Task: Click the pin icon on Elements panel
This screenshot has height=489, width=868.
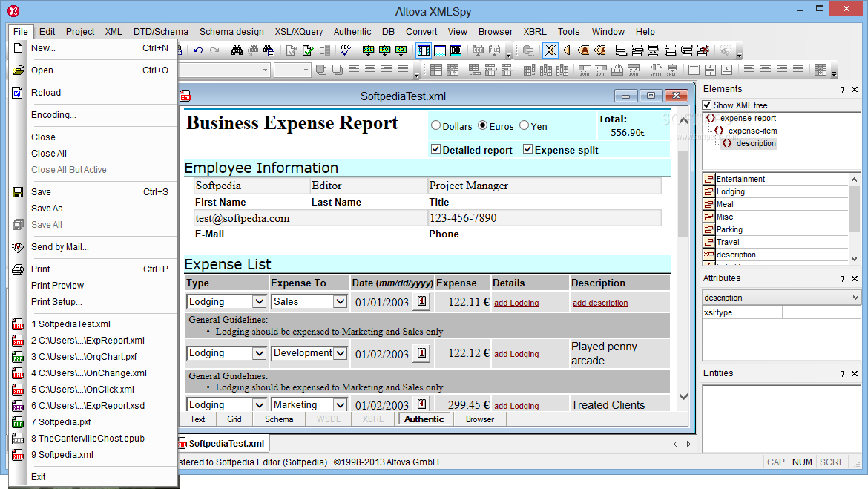Action: pyautogui.click(x=842, y=89)
